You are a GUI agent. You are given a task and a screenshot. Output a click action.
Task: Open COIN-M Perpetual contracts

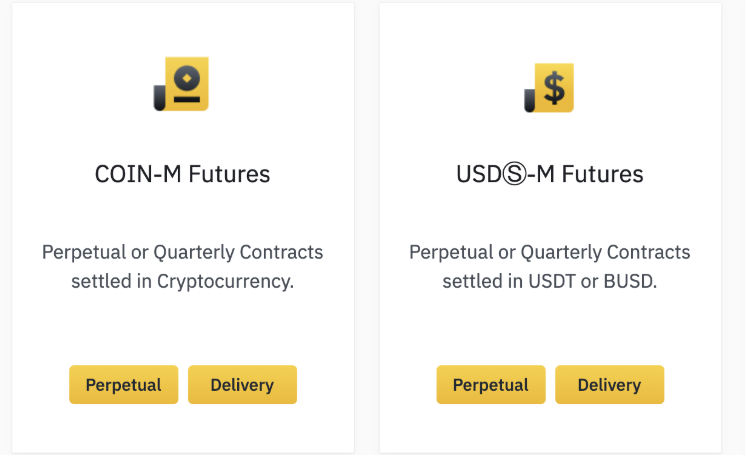pyautogui.click(x=123, y=385)
